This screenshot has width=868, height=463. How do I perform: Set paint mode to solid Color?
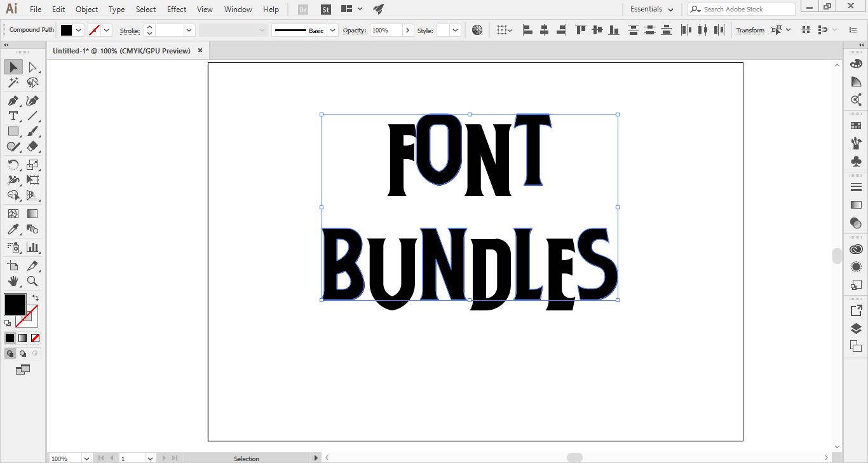(x=10, y=338)
